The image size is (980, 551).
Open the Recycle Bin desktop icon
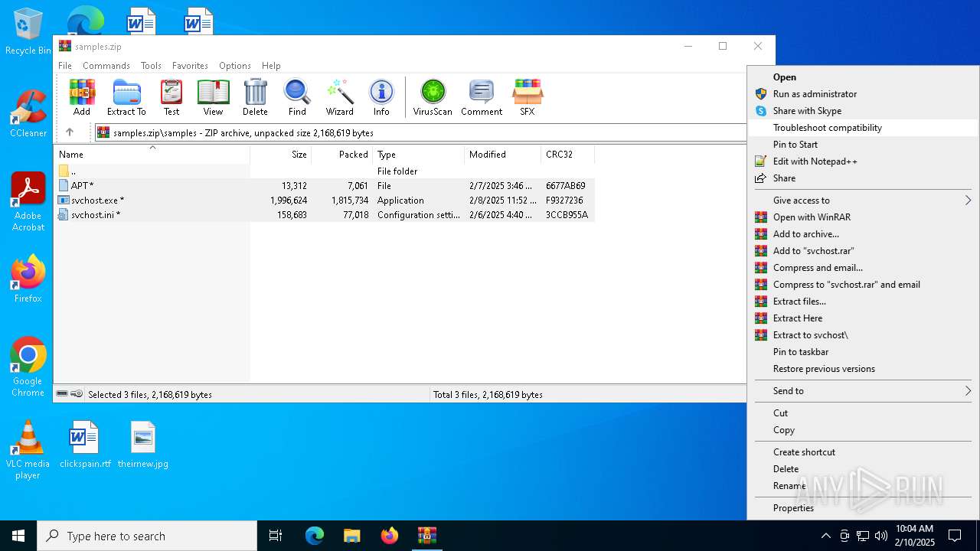[28, 32]
